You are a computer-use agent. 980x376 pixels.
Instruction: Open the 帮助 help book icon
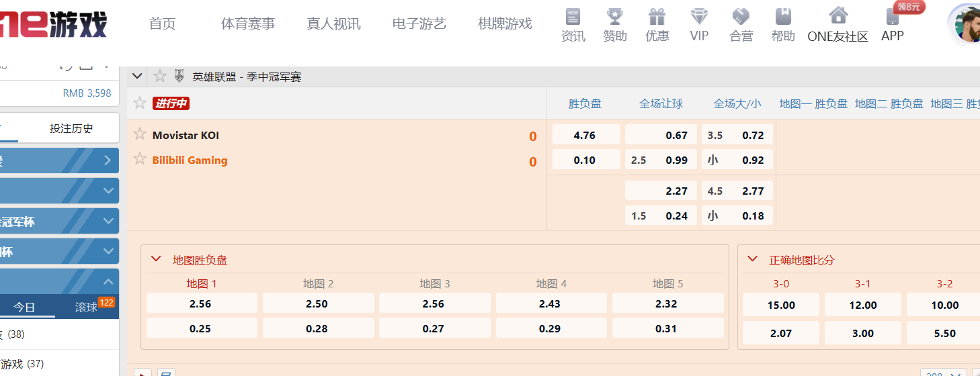tap(783, 16)
